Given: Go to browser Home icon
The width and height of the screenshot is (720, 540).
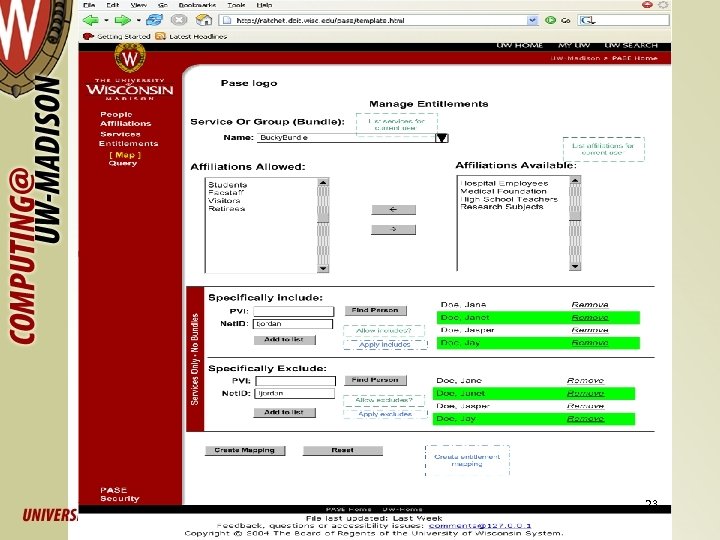Looking at the screenshot, I should click(203, 20).
